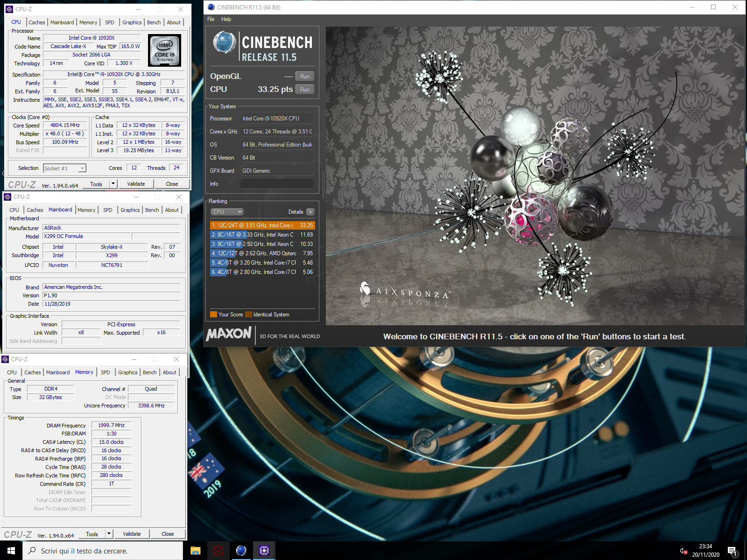Screen dimensions: 747x560
Task: Select ranking entry 5 Core i7 scoring 5.48
Action: pos(262,263)
